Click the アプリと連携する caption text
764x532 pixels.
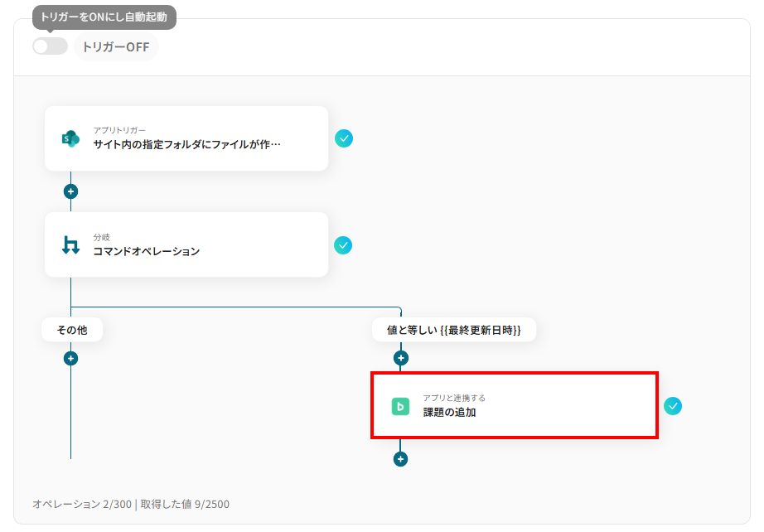(453, 398)
